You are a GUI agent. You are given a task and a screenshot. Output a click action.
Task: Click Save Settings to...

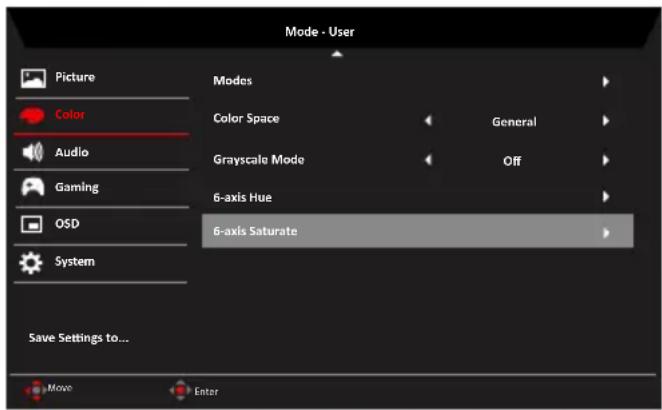(x=79, y=338)
